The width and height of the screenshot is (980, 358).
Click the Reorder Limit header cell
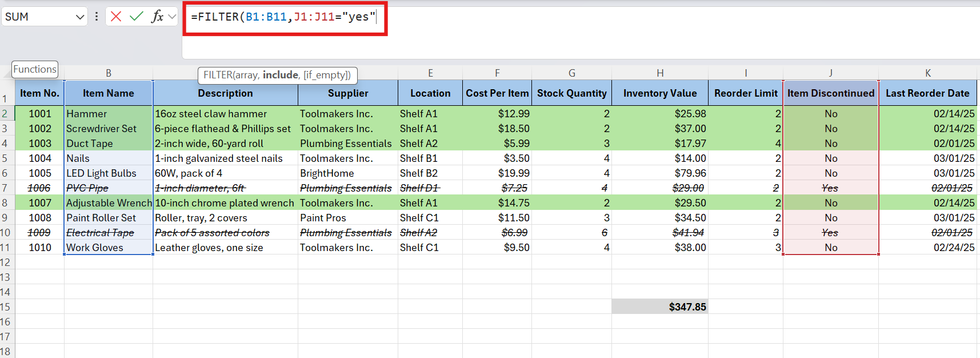pyautogui.click(x=746, y=93)
